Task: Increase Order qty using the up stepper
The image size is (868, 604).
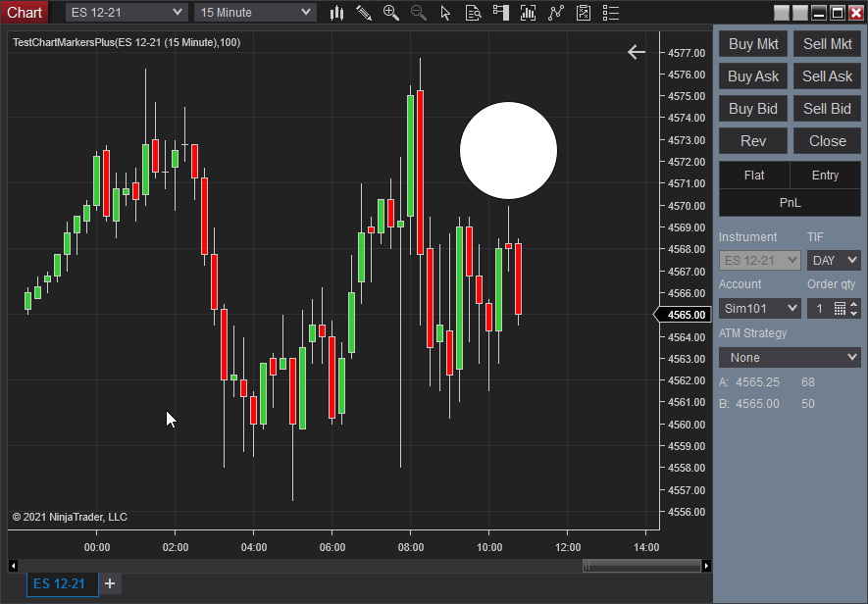Action: coord(853,303)
